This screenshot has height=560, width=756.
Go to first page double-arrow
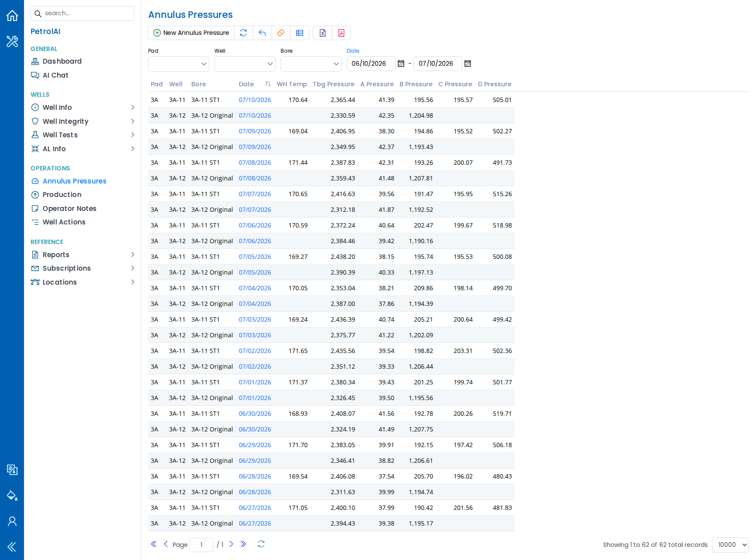pos(154,544)
